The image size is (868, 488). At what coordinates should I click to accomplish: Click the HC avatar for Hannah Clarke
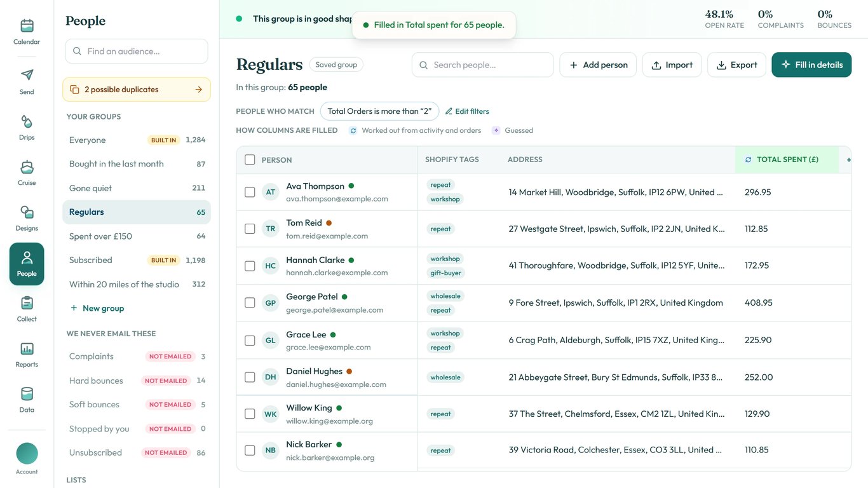[x=271, y=266]
